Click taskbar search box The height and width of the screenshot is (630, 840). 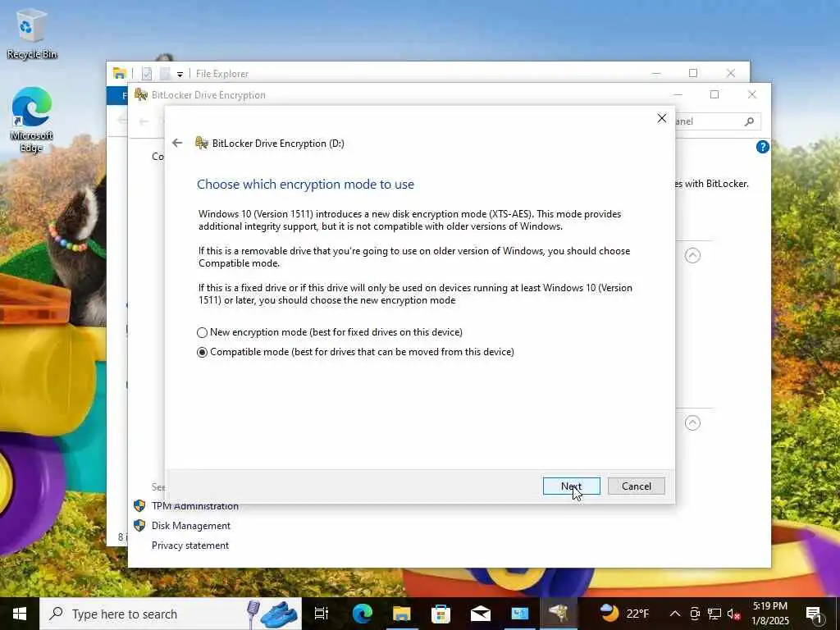171,614
